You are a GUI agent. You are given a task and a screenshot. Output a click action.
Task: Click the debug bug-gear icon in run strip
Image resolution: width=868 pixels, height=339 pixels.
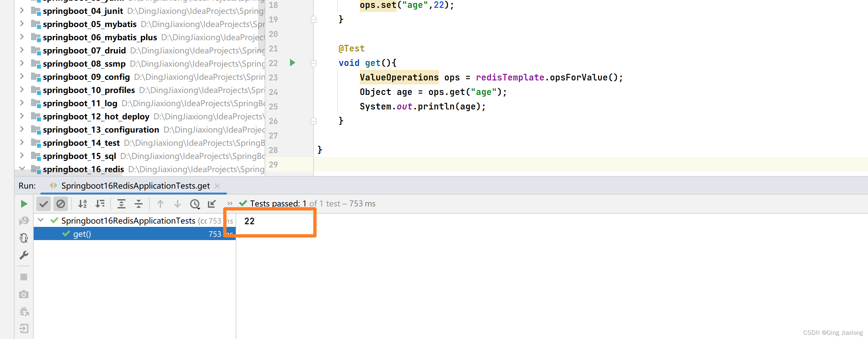[x=24, y=312]
